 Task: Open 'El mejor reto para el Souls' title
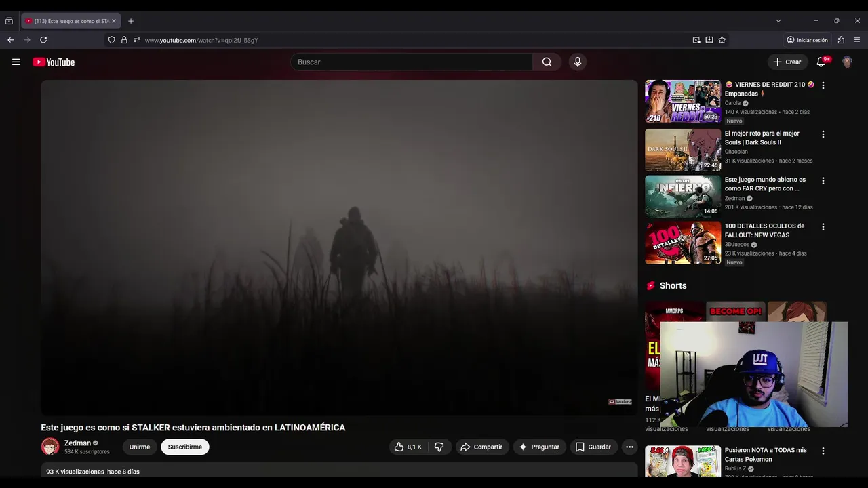point(762,138)
